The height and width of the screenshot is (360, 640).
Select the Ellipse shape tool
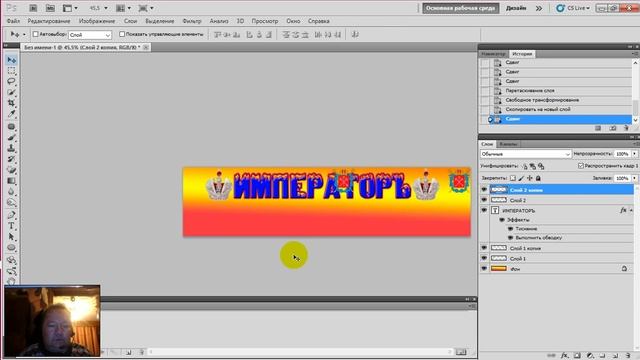coord(11,248)
